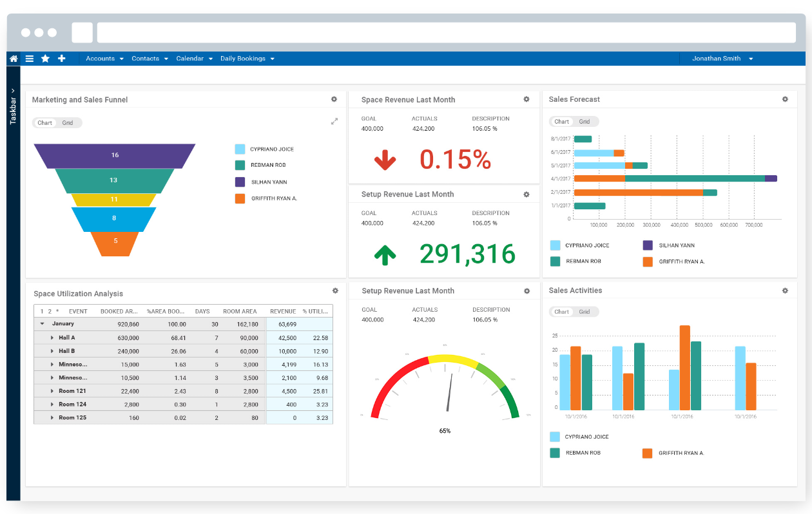
Task: Open Space Utilization Analysis gear settings
Action: (x=335, y=291)
